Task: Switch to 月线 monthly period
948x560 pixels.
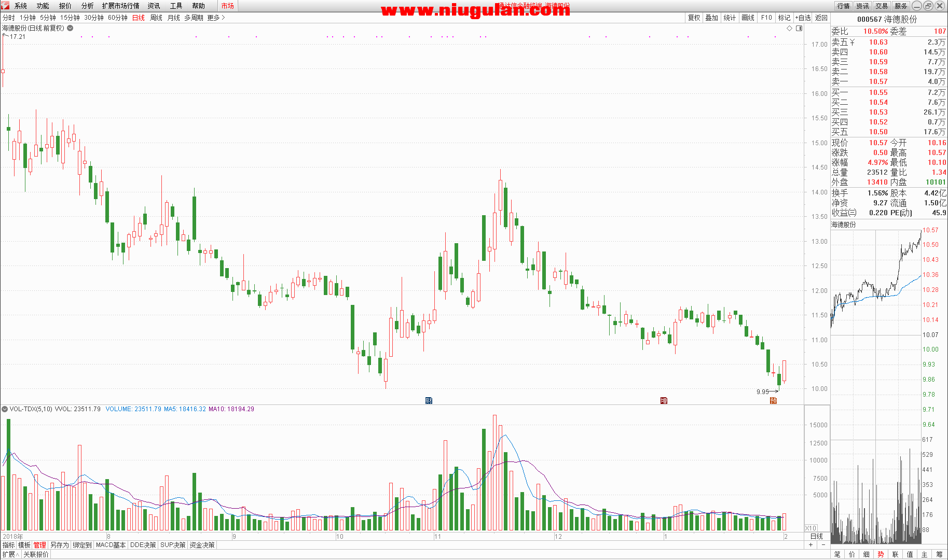Action: tap(174, 18)
